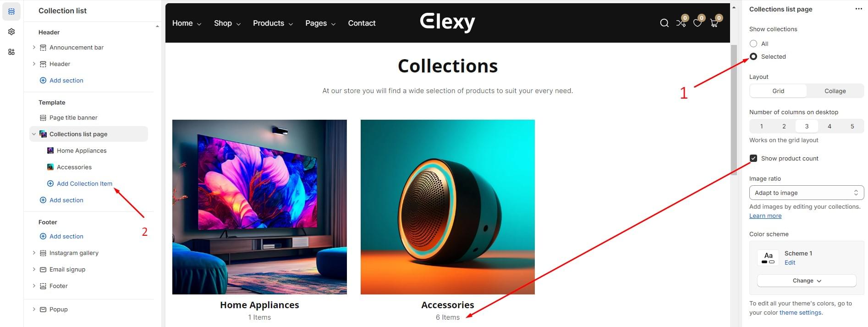The height and width of the screenshot is (327, 868).
Task: Click the Add Collection Item link
Action: (x=84, y=183)
